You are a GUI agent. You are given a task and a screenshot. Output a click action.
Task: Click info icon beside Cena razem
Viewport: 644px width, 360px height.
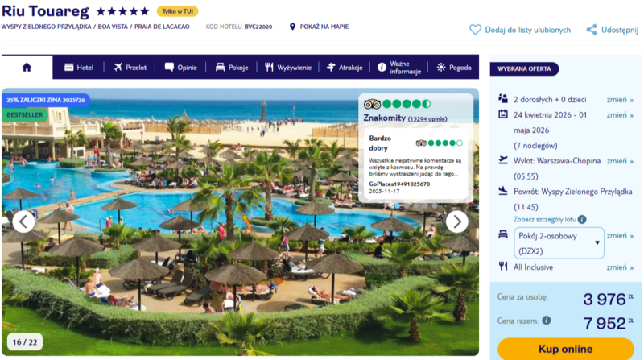547,321
